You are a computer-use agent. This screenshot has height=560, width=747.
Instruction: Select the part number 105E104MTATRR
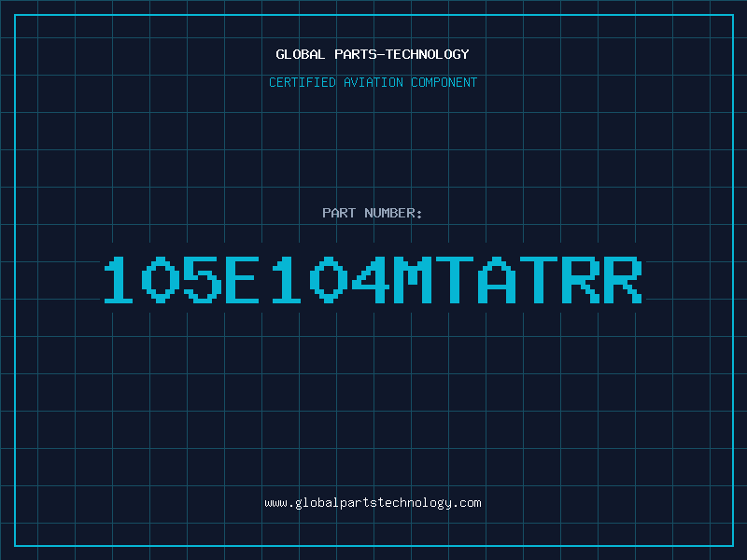point(373,280)
